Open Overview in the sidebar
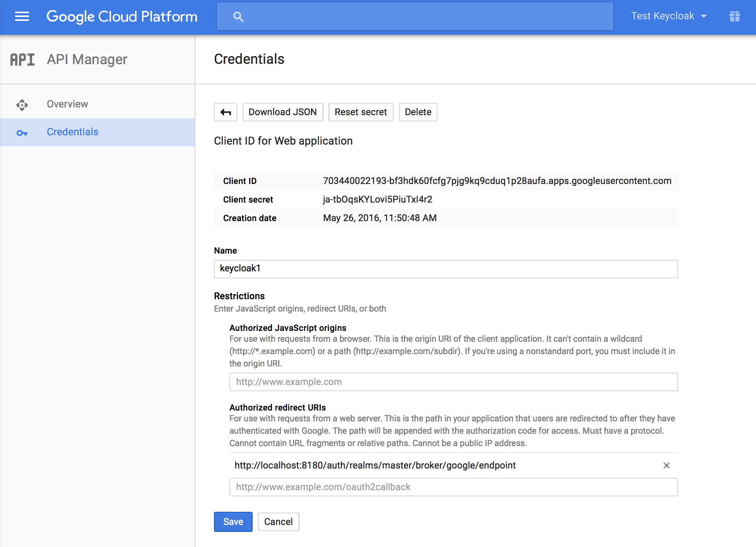The width and height of the screenshot is (756, 547). point(67,104)
